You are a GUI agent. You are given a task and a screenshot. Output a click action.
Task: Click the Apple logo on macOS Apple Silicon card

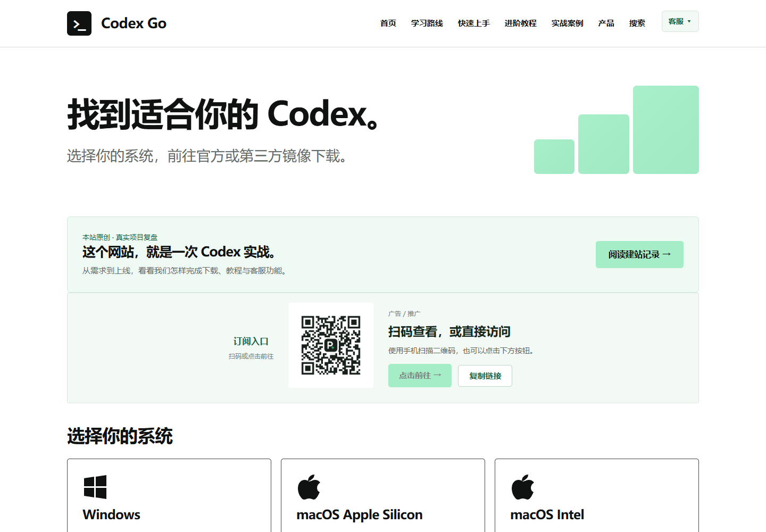[x=309, y=487]
